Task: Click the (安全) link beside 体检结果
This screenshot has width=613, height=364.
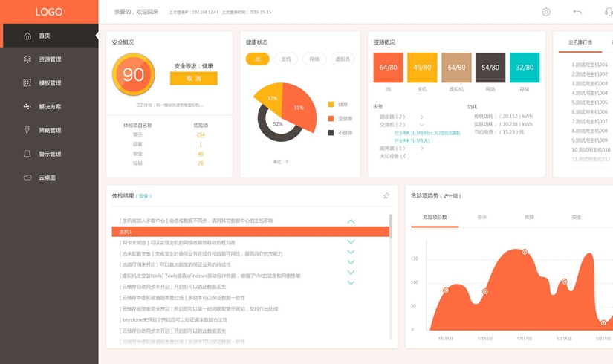Action: point(143,196)
